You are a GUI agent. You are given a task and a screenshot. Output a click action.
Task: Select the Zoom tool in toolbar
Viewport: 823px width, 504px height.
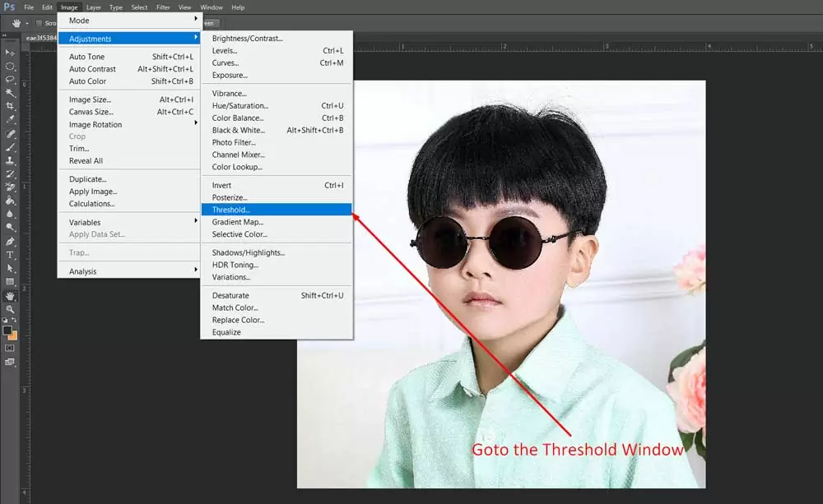click(10, 308)
